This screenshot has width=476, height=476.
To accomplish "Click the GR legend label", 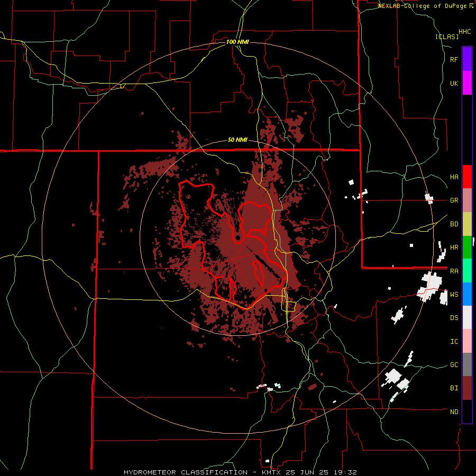I will pyautogui.click(x=454, y=200).
